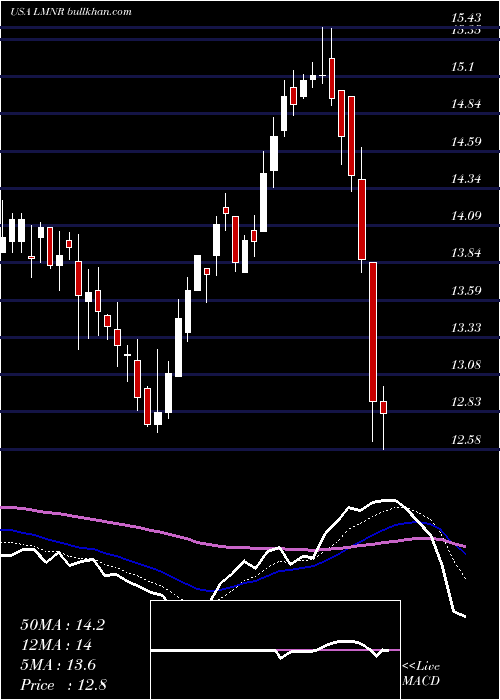
Task: Click the 'USA LMNR bullkhan.com' chart title
Action: 71,12
